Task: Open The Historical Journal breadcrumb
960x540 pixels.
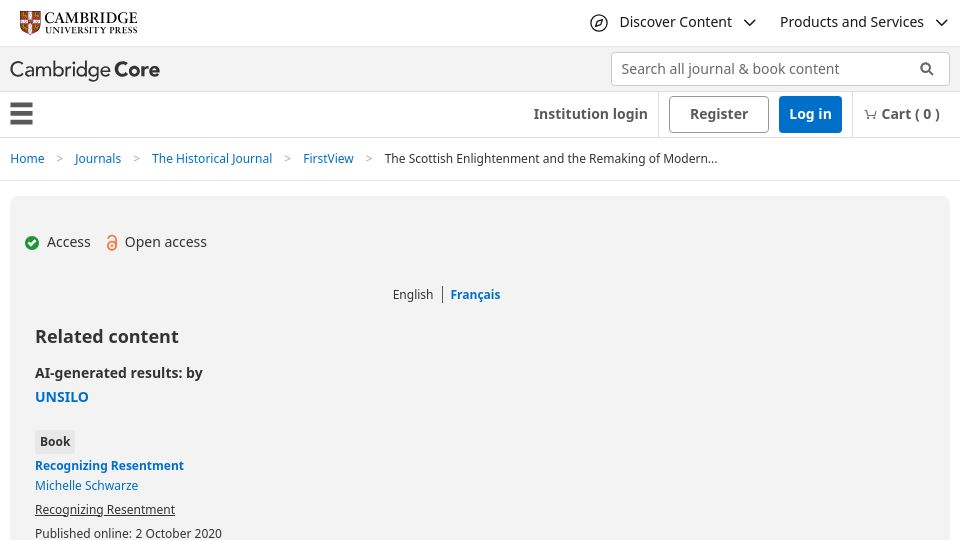Action: coord(212,159)
